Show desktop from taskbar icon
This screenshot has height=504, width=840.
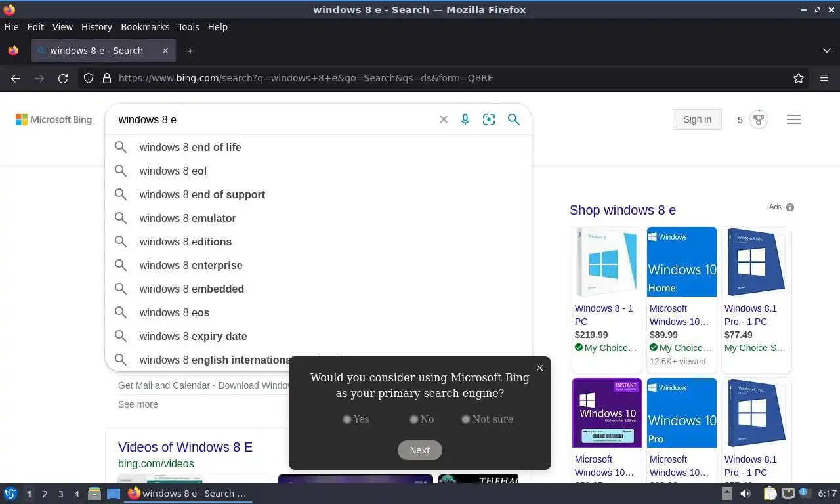point(114,493)
